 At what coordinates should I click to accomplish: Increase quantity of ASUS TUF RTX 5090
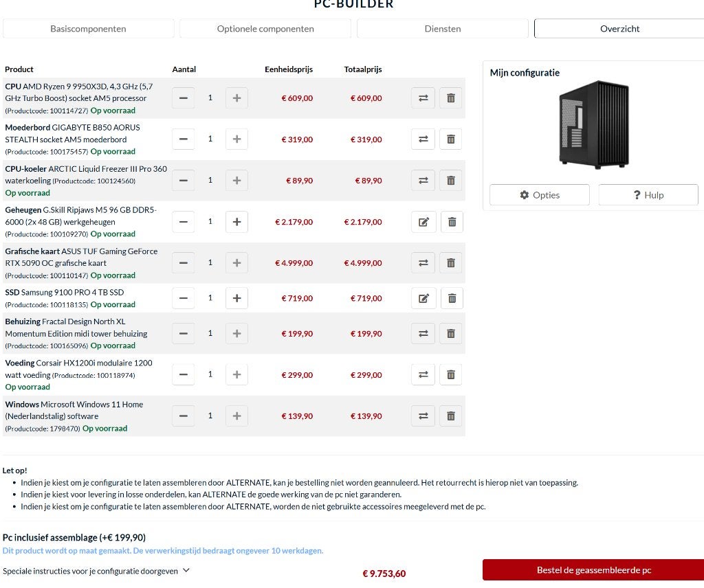236,263
